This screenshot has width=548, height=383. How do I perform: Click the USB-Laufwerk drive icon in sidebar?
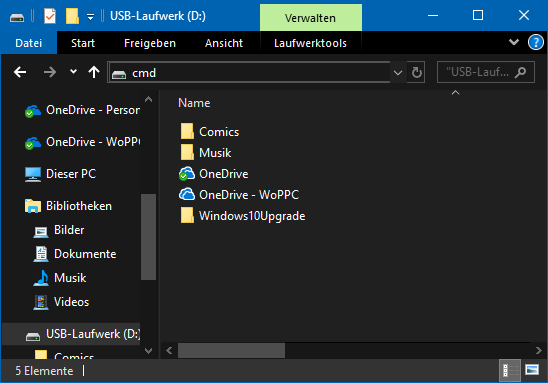click(x=33, y=336)
